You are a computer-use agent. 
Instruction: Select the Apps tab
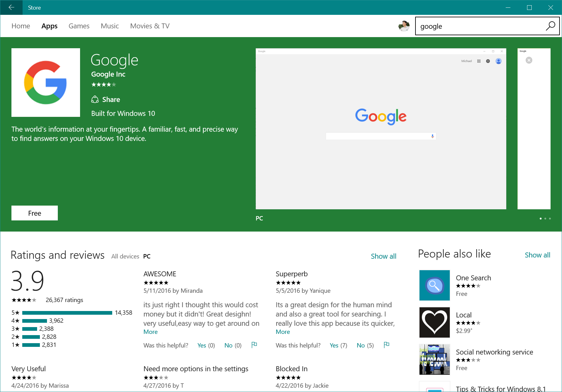49,26
